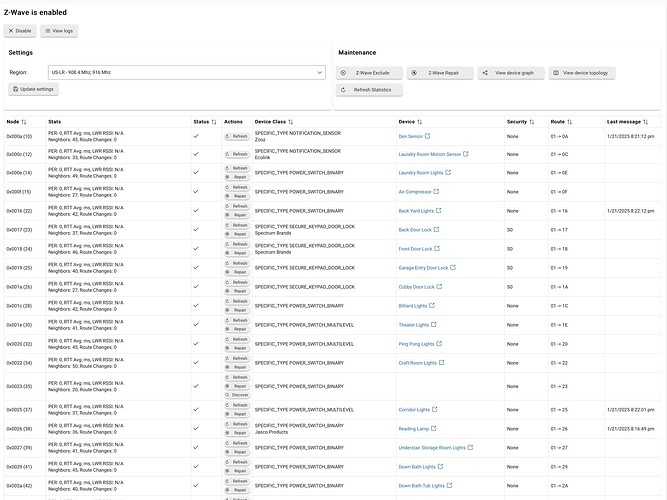The image size is (667, 500).
Task: Sort table by Security column arrows
Action: (532, 122)
